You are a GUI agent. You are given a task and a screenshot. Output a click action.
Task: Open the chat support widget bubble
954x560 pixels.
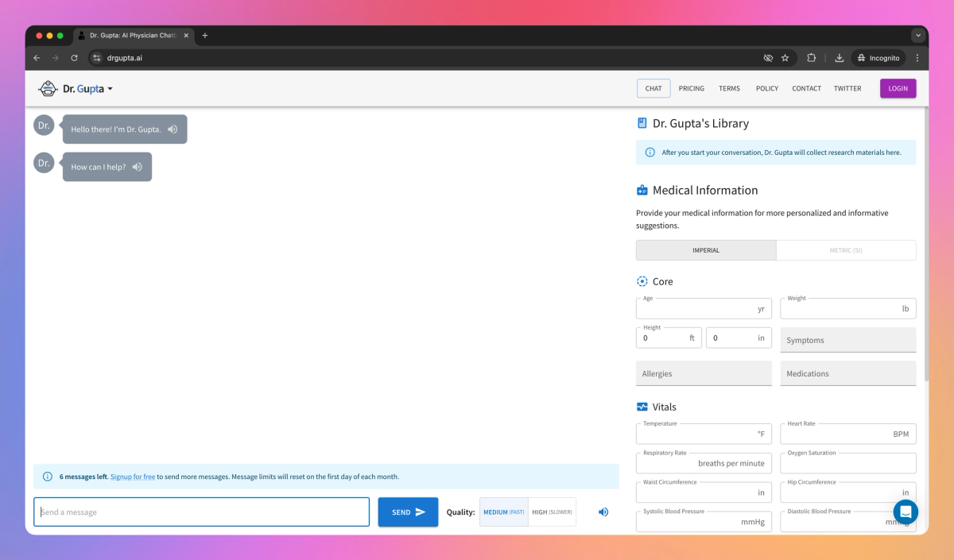906,511
